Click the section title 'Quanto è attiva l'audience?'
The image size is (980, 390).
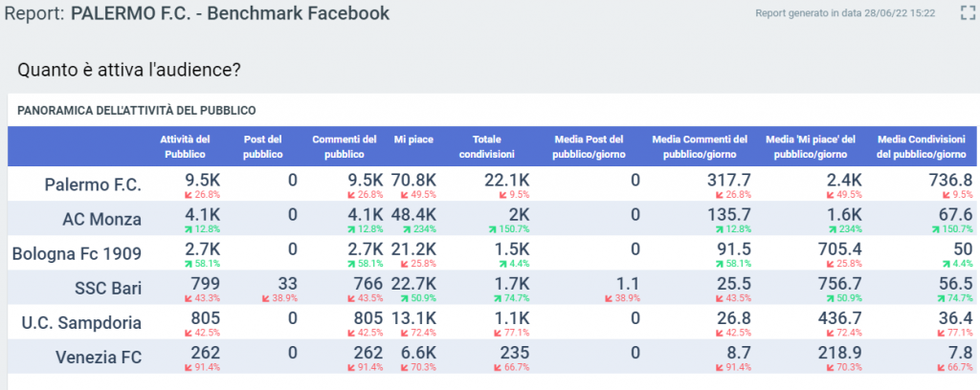[129, 70]
